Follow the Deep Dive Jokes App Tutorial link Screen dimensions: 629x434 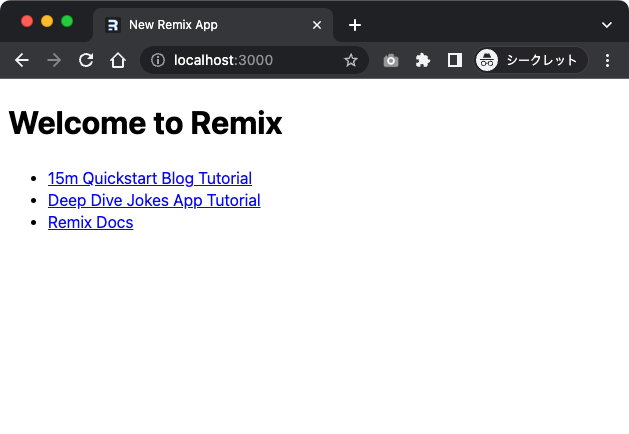tap(154, 200)
